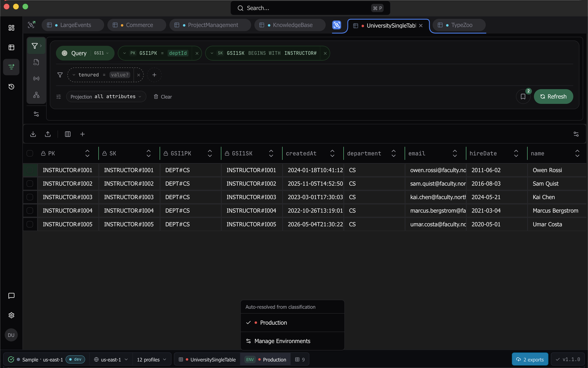The width and height of the screenshot is (588, 368).
Task: Open the us-east-1 region dropdown
Action: [x=111, y=359]
